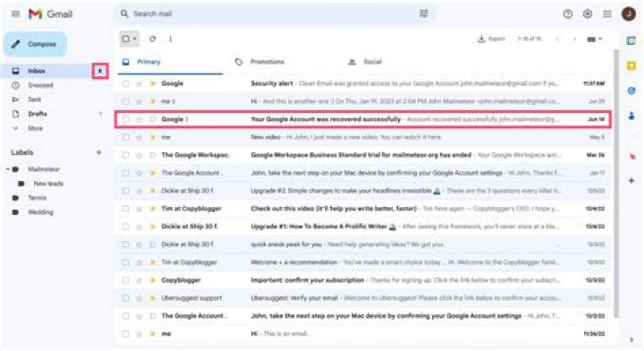Mark Google Account recovered email important

152,119
